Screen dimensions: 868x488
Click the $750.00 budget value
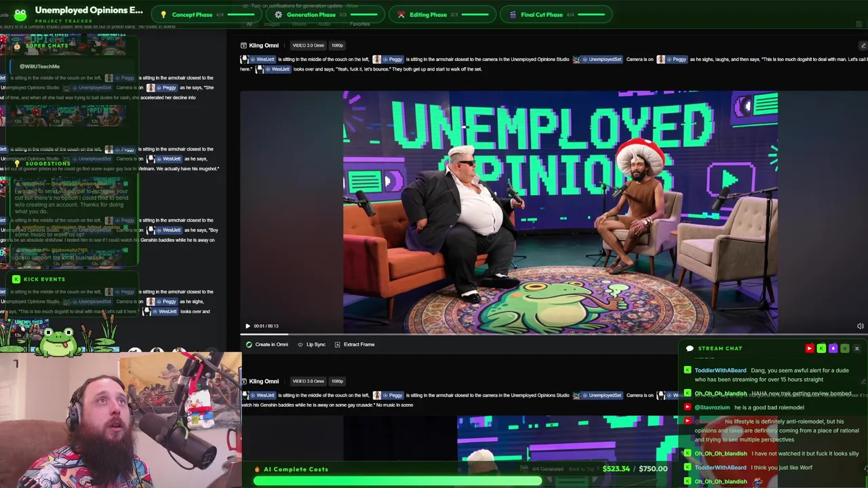click(x=653, y=469)
